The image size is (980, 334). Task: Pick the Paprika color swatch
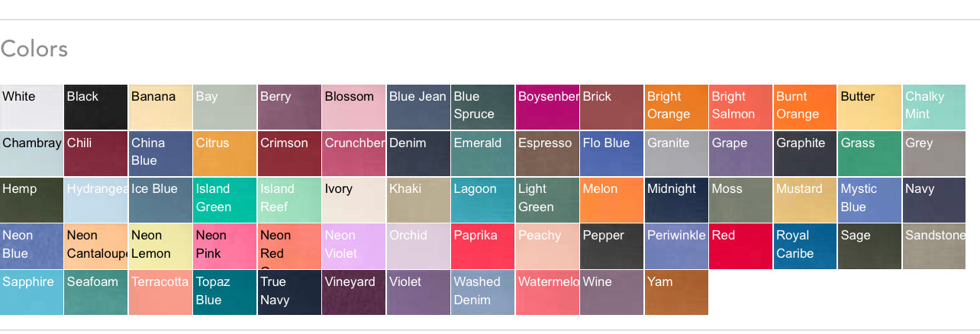[482, 246]
